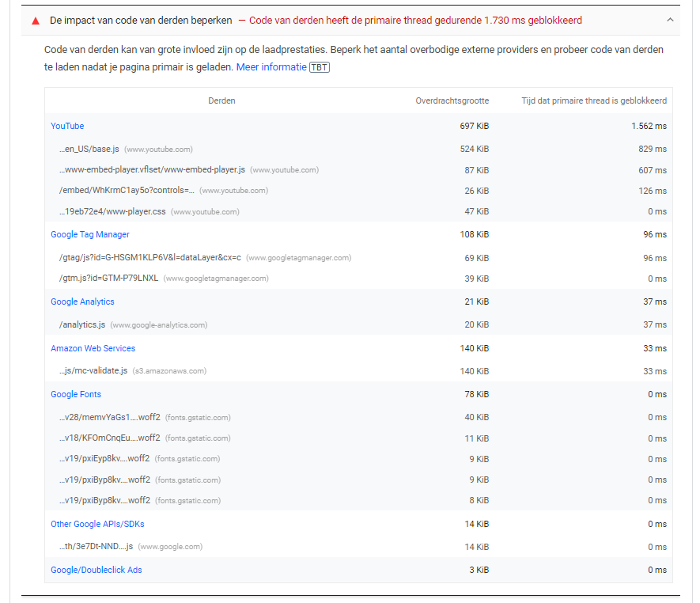Open the Google Analytics link

tap(82, 301)
